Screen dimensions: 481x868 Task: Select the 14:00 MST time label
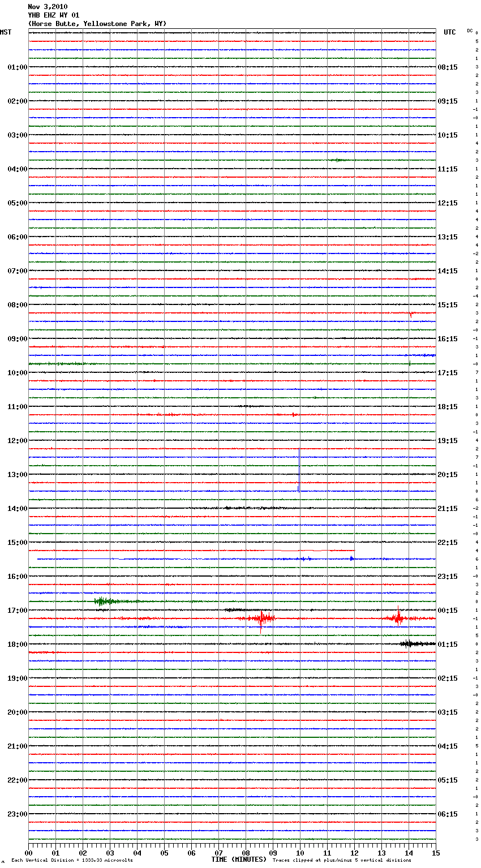[x=18, y=509]
